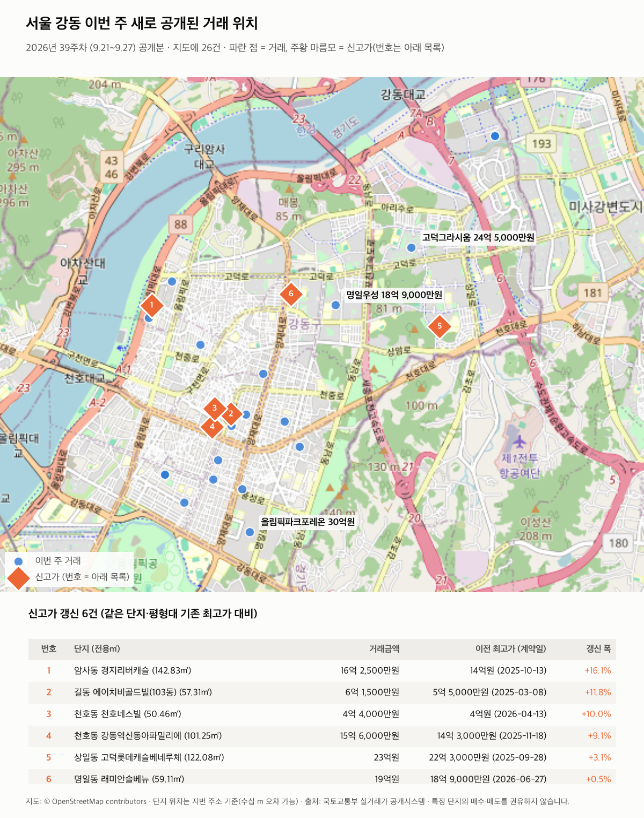The width and height of the screenshot is (644, 818).
Task: Select the row 천호동 강동역신동아파밀리에 (101.25㎡)
Action: pyautogui.click(x=322, y=736)
